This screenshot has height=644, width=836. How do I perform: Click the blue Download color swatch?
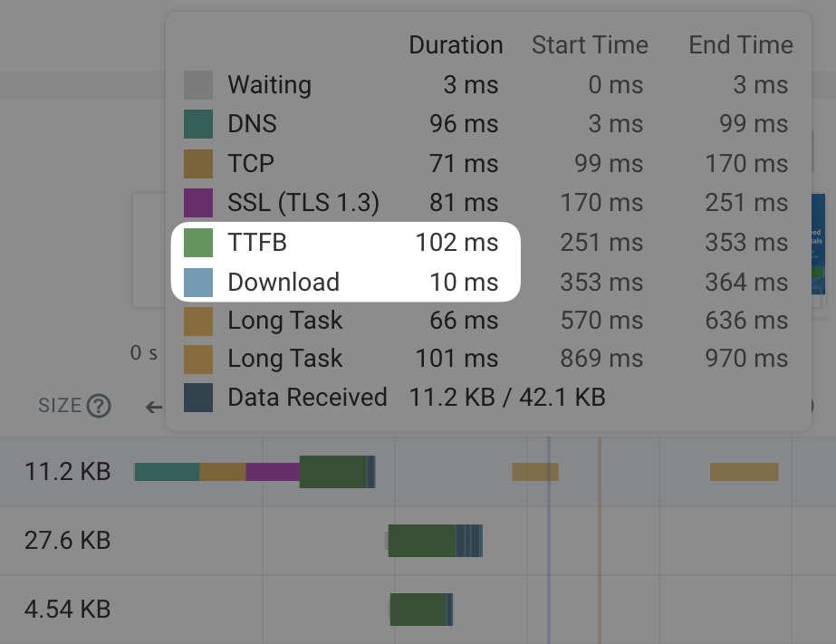coord(198,282)
